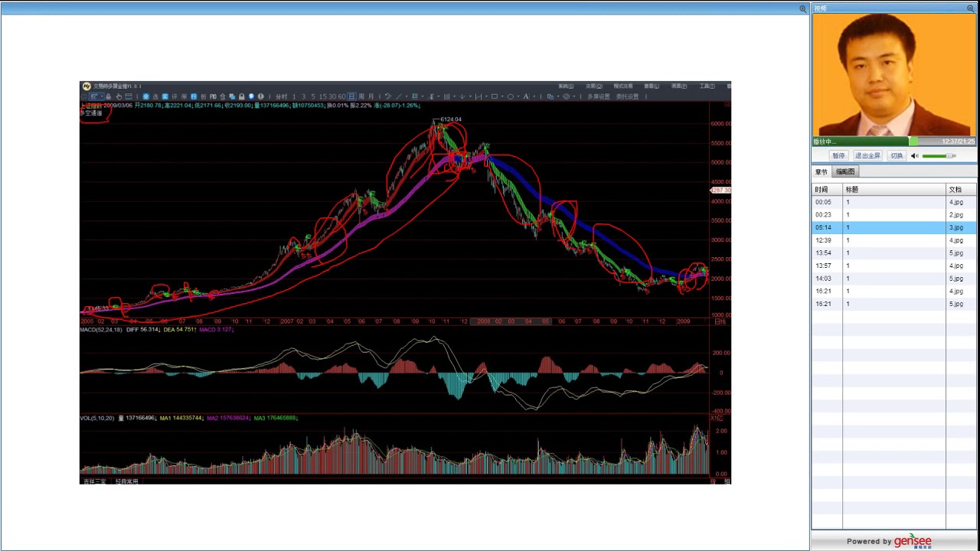Open the 查看(L) menu
The height and width of the screenshot is (551, 980).
tap(651, 86)
